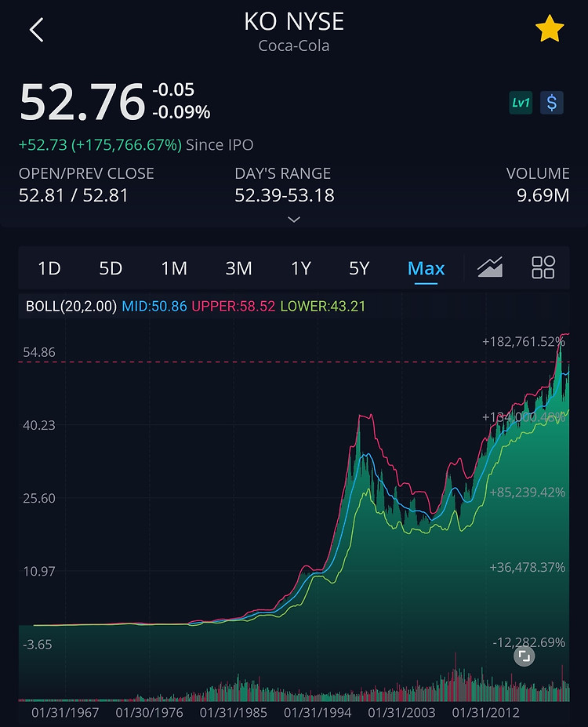Screen dimensions: 588x727
Task: Tap the back arrow icon
Action: coord(36,30)
